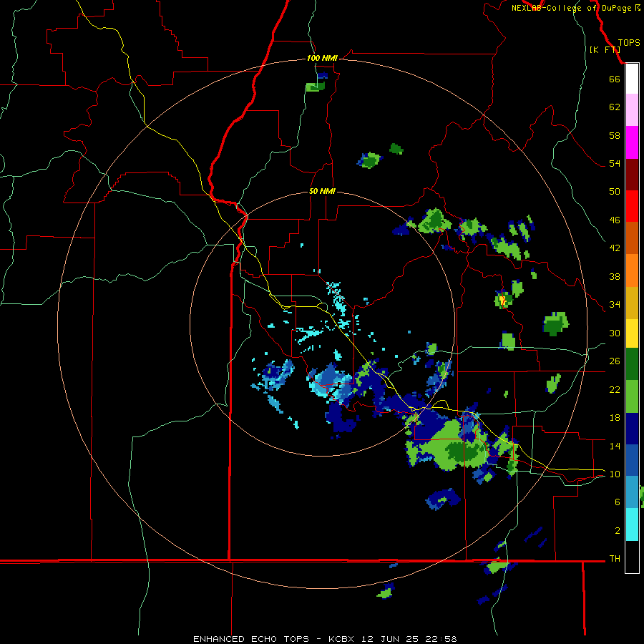644x644 pixels.
Task: Click the legend value '10'
Action: (615, 474)
